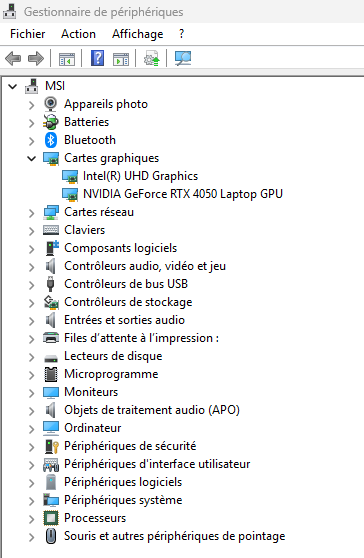Click the MSI computer root icon
Image resolution: width=364 pixels, height=558 pixels.
32,86
